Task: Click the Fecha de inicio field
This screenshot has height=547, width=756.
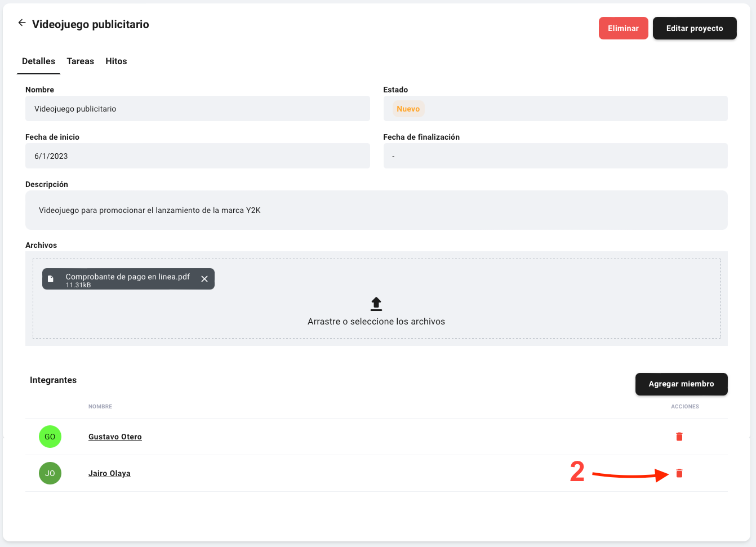Action: point(197,156)
